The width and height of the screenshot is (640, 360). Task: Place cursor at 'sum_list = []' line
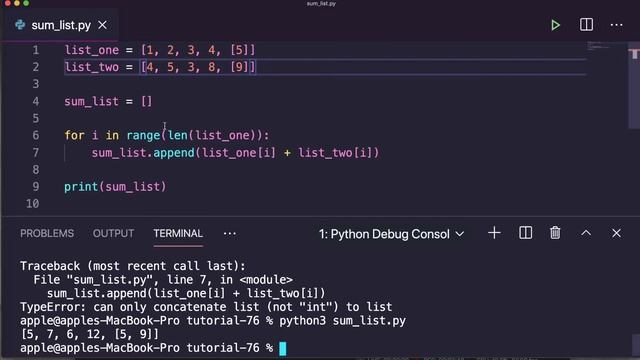tap(108, 101)
